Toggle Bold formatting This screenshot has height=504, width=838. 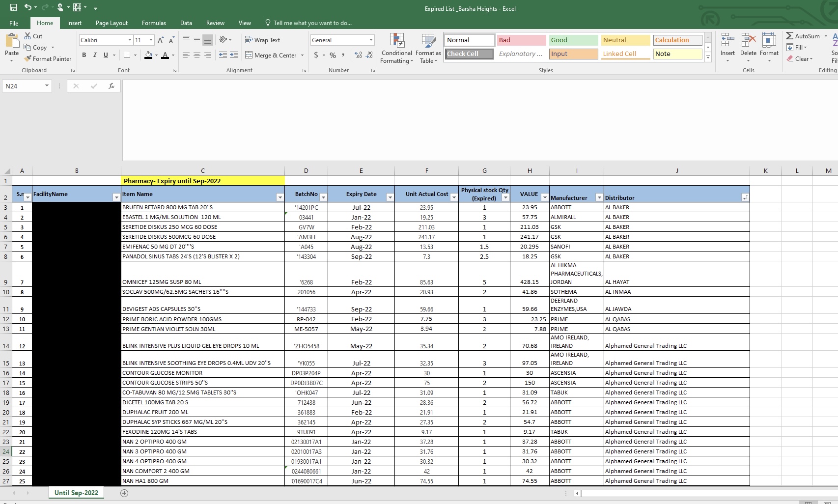[84, 55]
